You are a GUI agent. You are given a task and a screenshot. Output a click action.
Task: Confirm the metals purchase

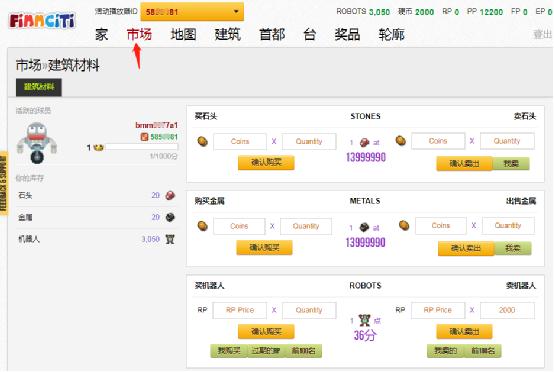coord(264,247)
